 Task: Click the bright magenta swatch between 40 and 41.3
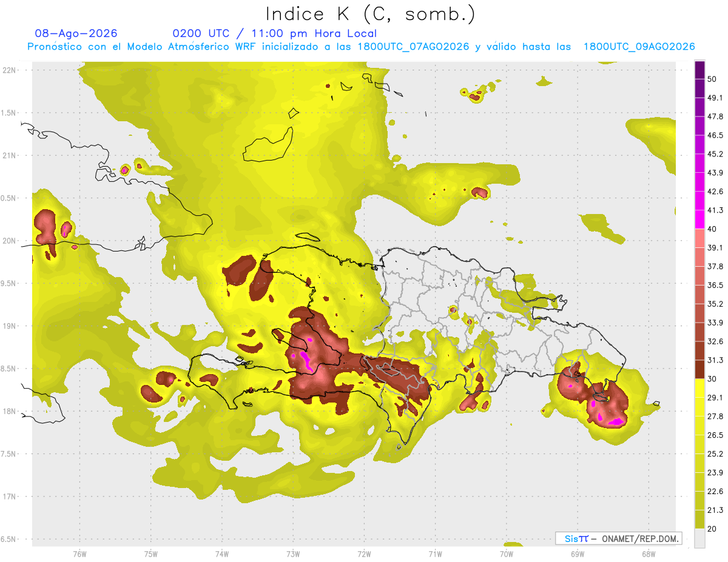[x=699, y=219]
